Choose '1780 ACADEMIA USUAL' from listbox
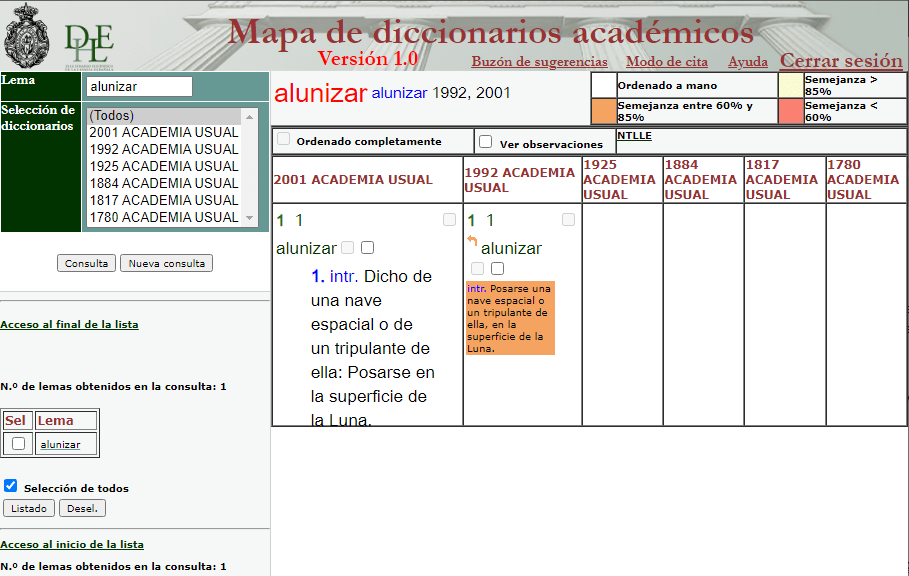Screen dimensions: 909x576 164,217
